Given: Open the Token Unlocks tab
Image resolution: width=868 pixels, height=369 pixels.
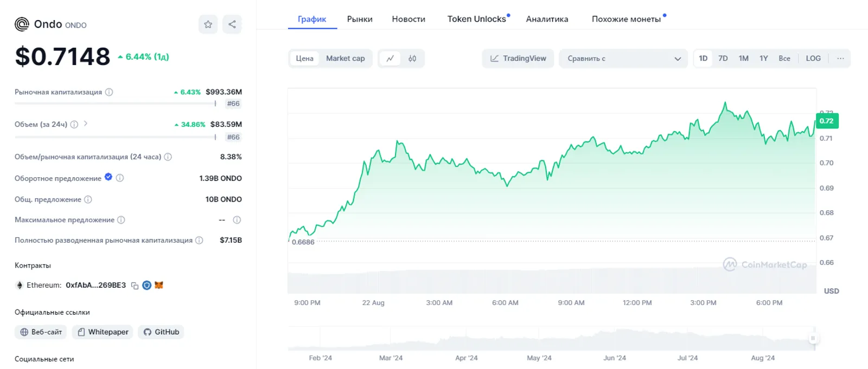Looking at the screenshot, I should 477,19.
